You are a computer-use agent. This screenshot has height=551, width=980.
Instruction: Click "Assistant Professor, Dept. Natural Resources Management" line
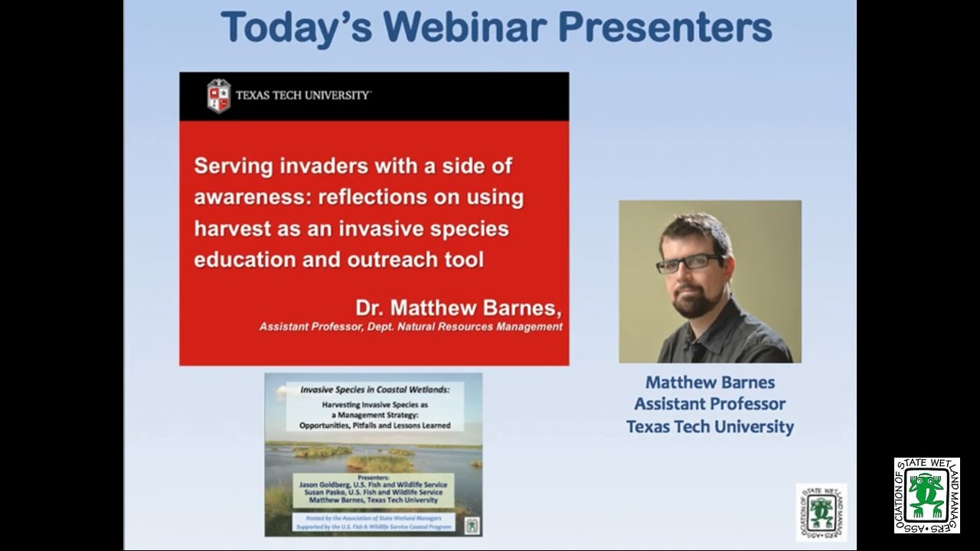[x=410, y=327]
